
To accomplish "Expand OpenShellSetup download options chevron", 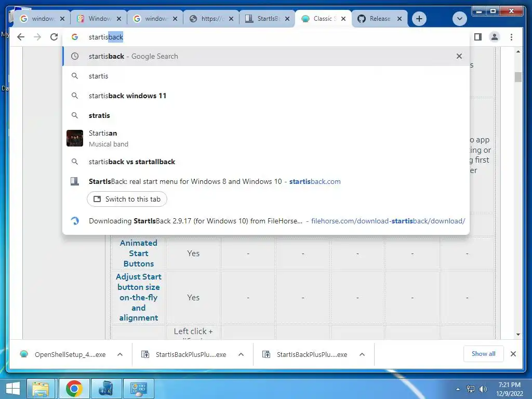I will (120, 354).
